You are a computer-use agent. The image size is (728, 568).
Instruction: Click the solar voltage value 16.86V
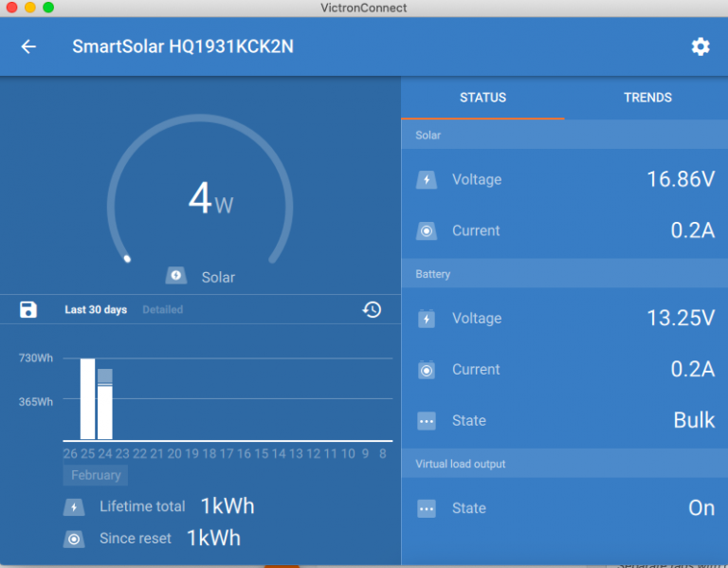pos(681,179)
